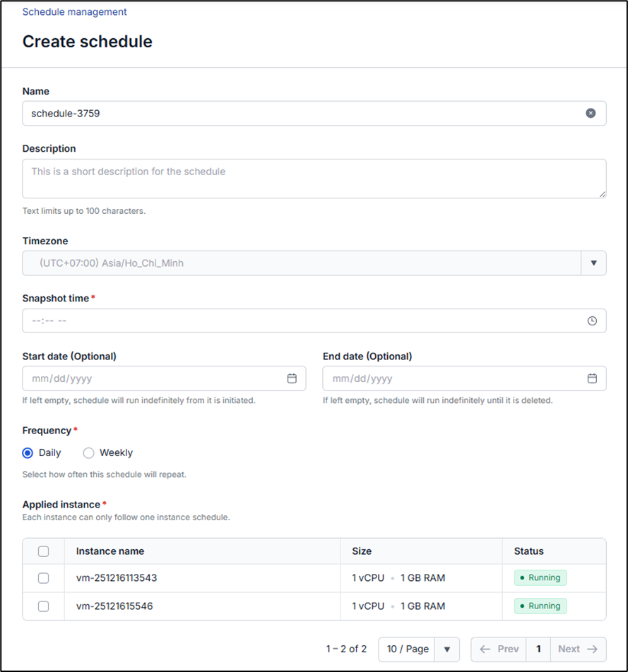Check the select-all instances header checkbox

pos(43,551)
